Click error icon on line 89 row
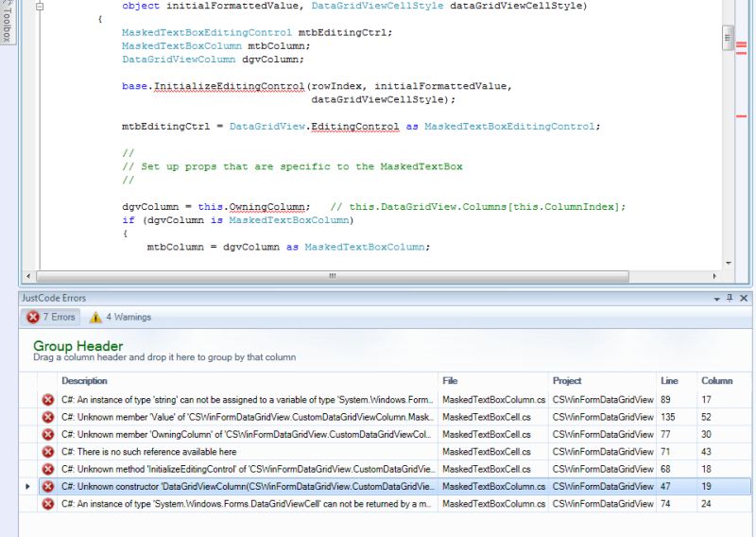756x537 pixels. [48, 400]
